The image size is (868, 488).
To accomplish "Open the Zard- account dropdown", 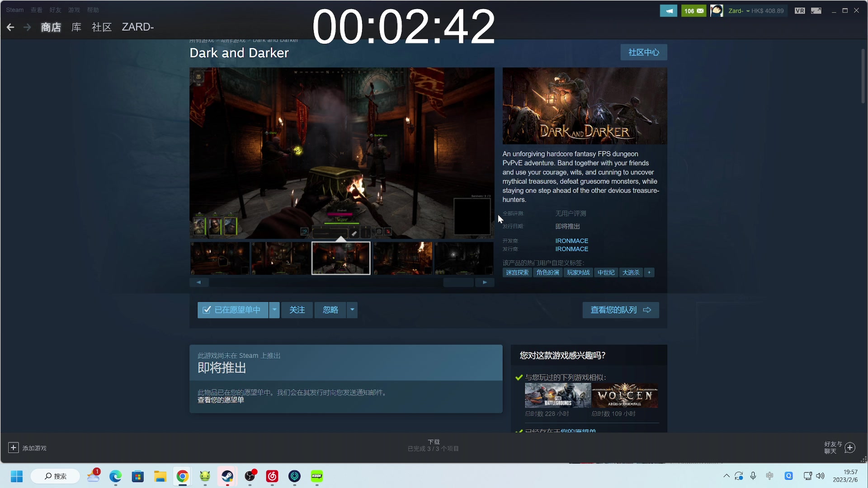I will [x=739, y=11].
